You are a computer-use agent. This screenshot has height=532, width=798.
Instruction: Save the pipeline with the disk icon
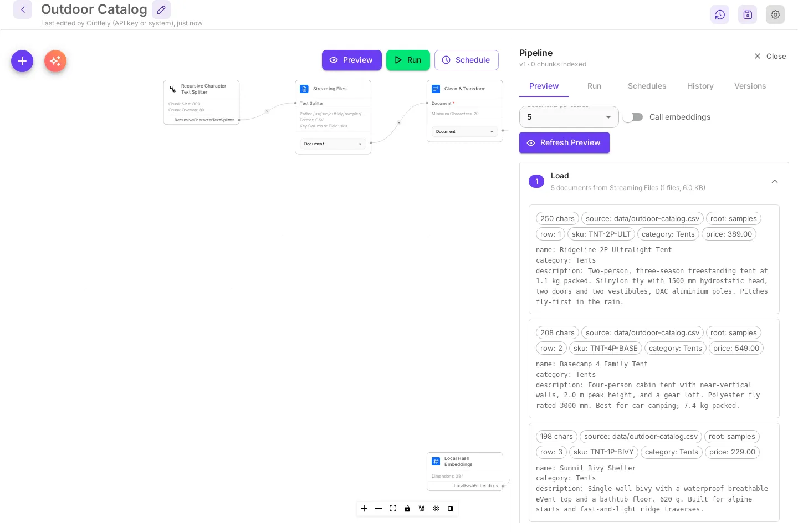pos(748,14)
